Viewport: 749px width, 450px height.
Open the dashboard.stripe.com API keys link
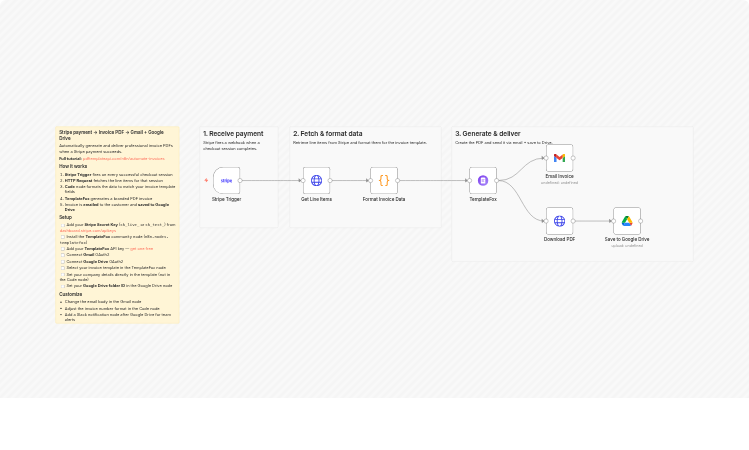tap(88, 231)
